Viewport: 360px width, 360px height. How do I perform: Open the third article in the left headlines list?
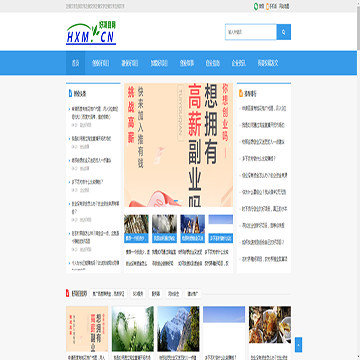[91, 160]
